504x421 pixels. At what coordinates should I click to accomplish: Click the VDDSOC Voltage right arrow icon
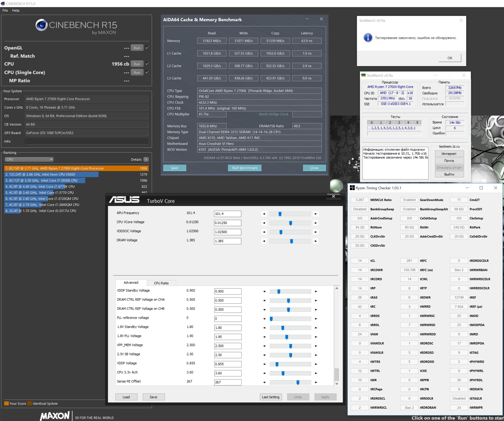click(316, 232)
